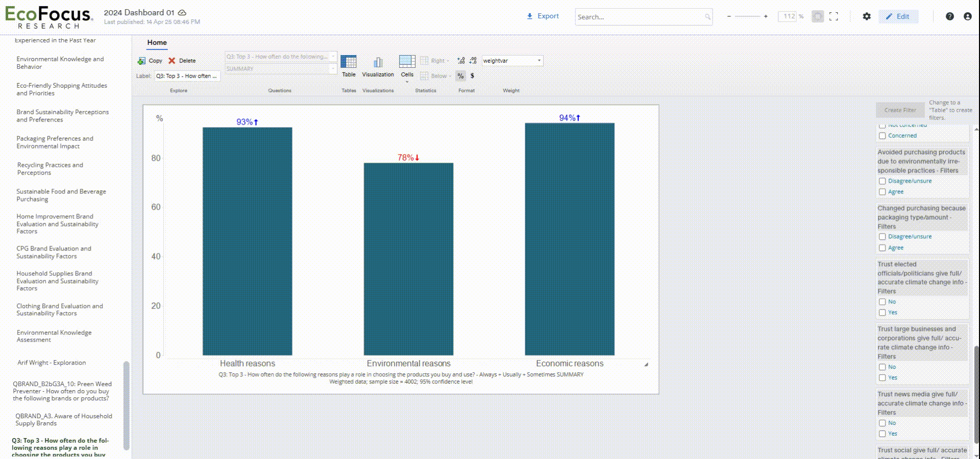Open the SUMMARY dropdown selector
The height and width of the screenshot is (459, 980).
coord(281,68)
